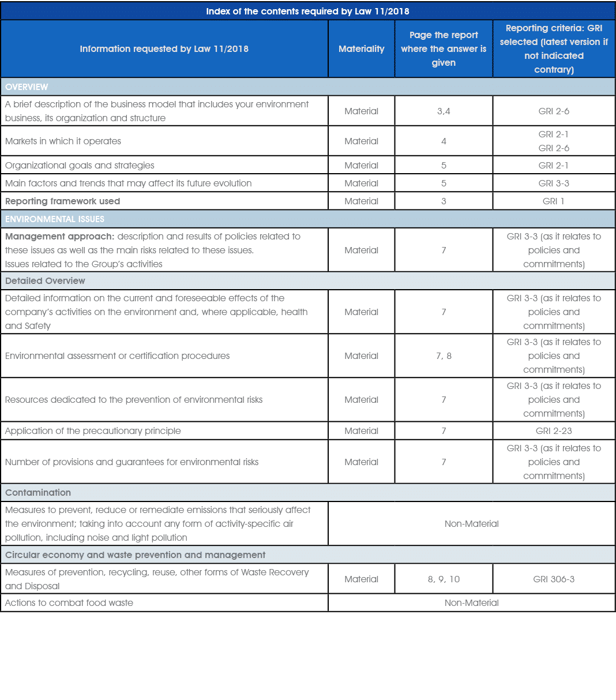Click the GRI 1 reporting criteria cell

553,201
